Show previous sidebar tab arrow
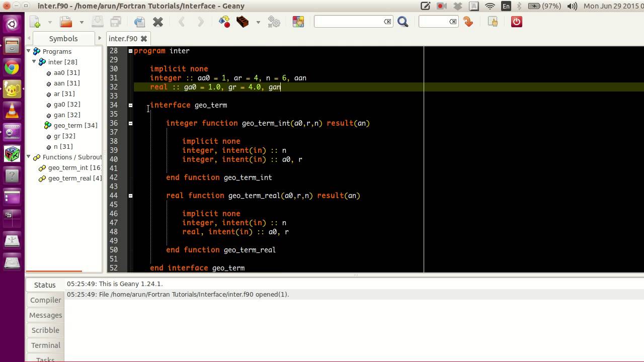 pyautogui.click(x=30, y=38)
